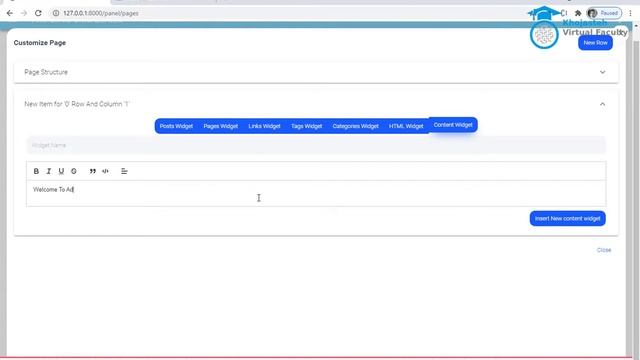Viewport: 640px width, 360px height.
Task: Click Insert New content widget button
Action: [x=567, y=218]
